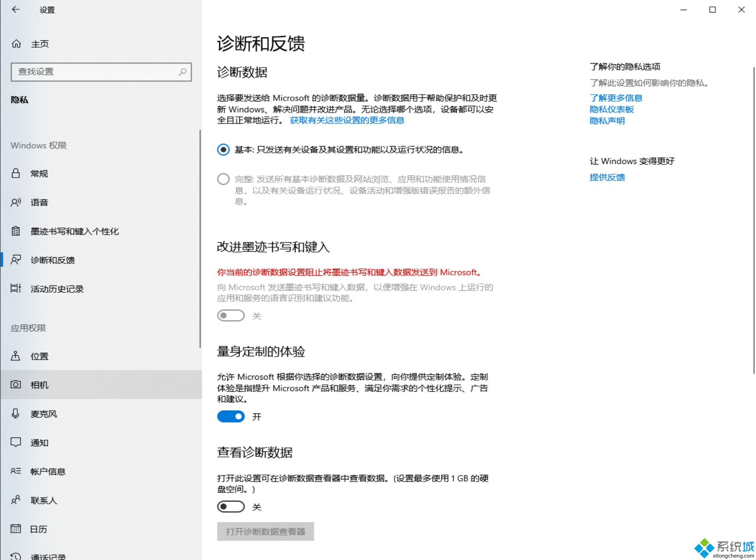Click the Windows 权限 section label
Viewport: 756px width, 560px height.
coord(39,145)
